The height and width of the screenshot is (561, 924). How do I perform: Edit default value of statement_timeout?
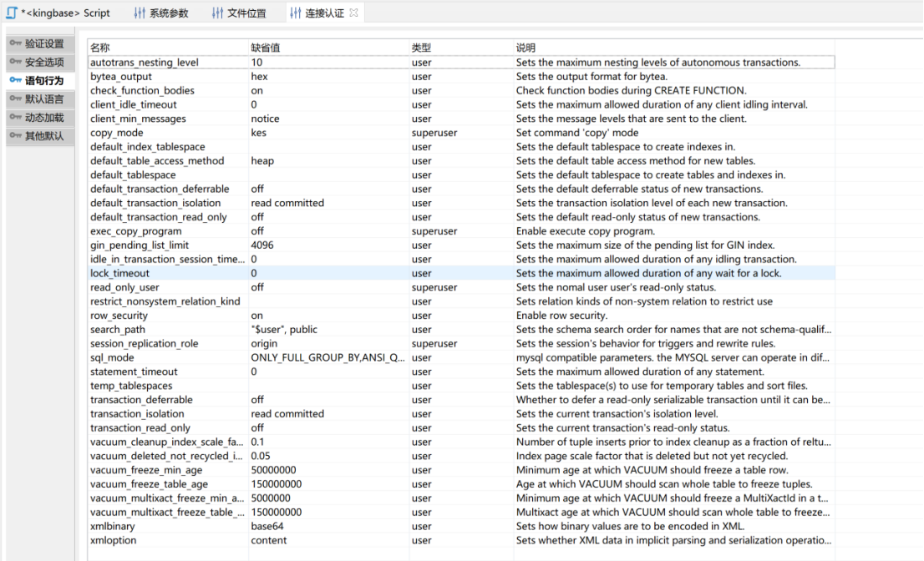[254, 371]
